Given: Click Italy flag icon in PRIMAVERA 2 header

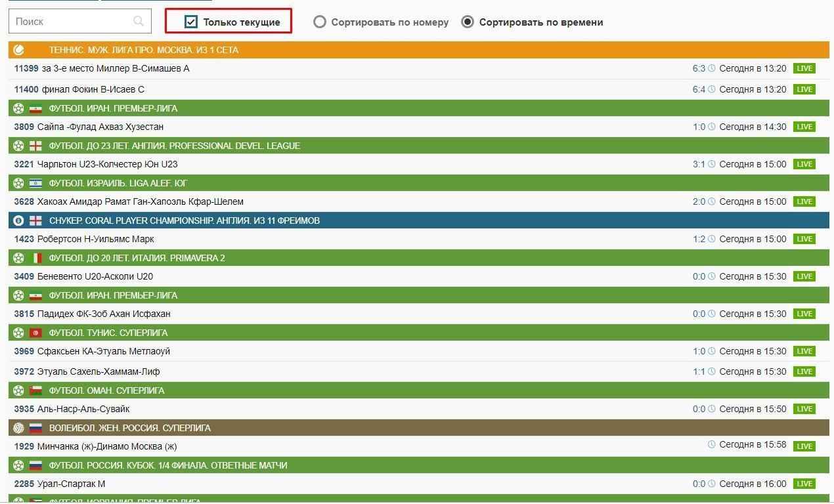Looking at the screenshot, I should (35, 258).
